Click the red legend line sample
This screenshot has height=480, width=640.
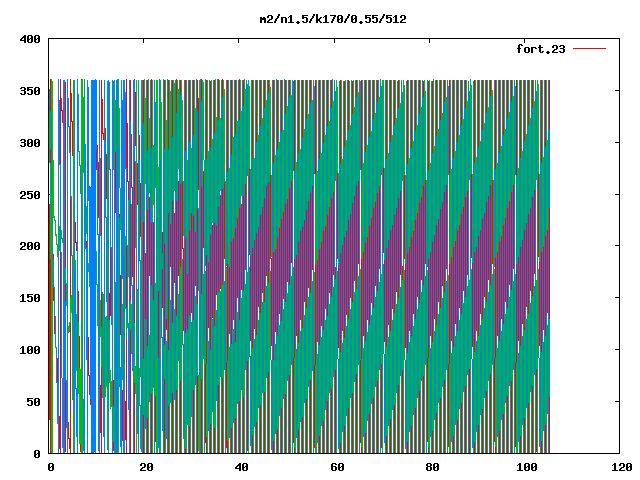pyautogui.click(x=589, y=49)
